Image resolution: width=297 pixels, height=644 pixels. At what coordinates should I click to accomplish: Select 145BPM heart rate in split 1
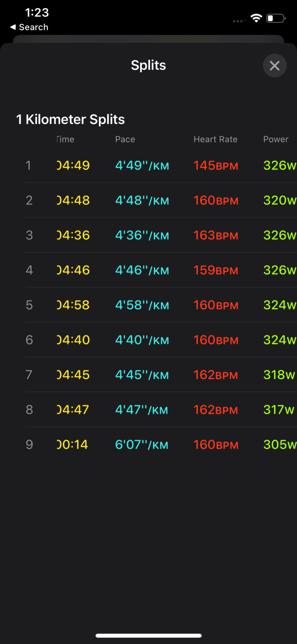point(216,166)
